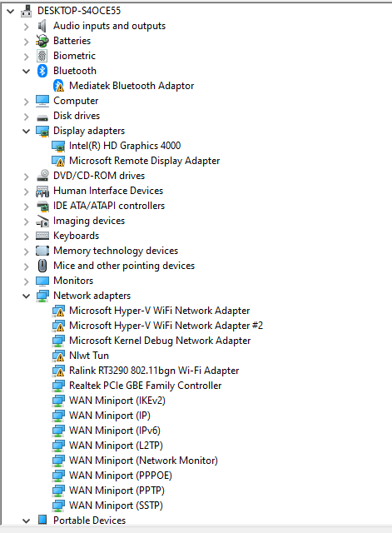Collapse the Bluetooth category
This screenshot has height=533, width=392.
click(x=26, y=71)
